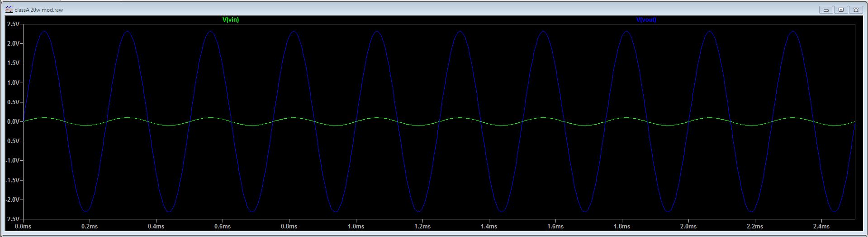The height and width of the screenshot is (237, 868).
Task: Click the 1.4ms time axis label
Action: tap(489, 226)
